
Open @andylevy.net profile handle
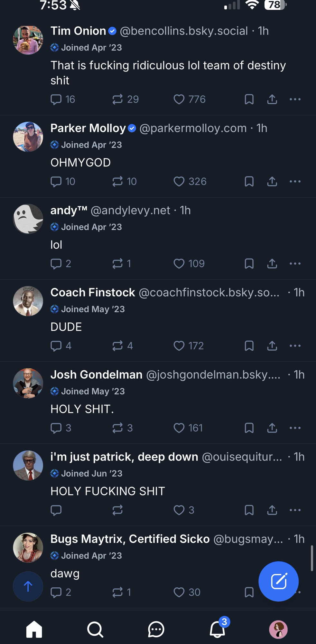click(x=130, y=210)
